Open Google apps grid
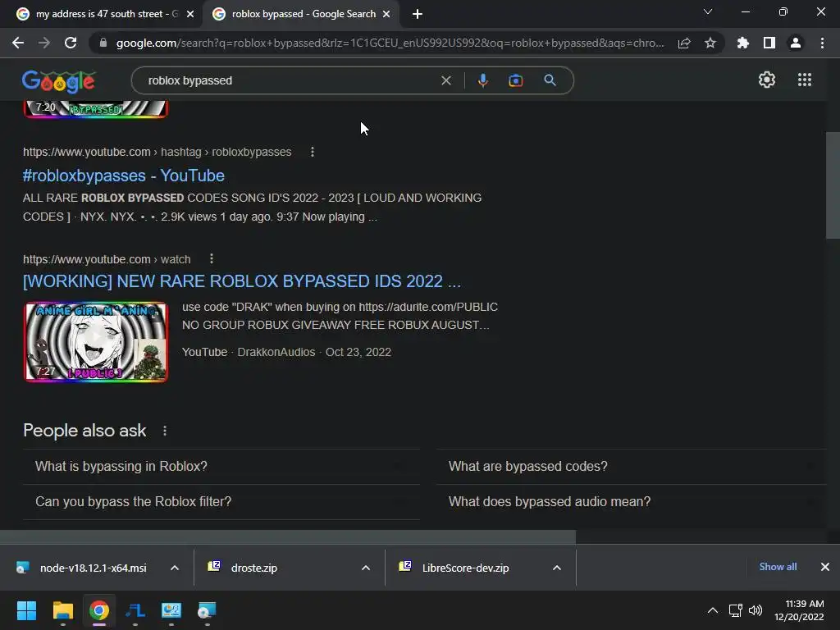 pyautogui.click(x=804, y=80)
